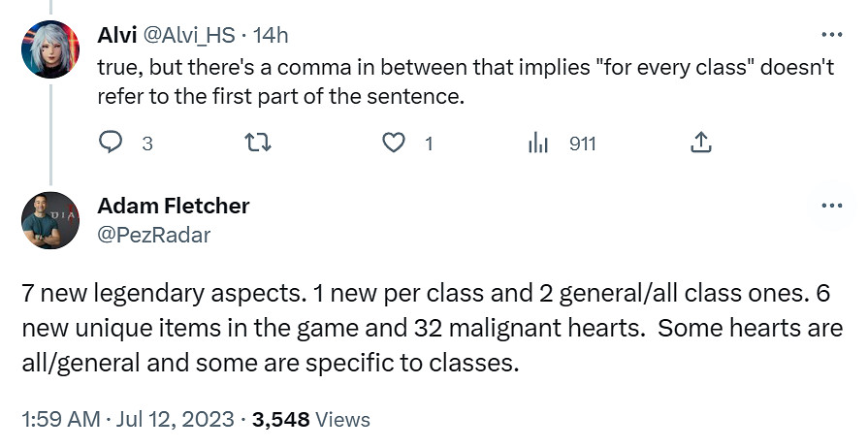Open the Alvi display name link

pyautogui.click(x=115, y=35)
